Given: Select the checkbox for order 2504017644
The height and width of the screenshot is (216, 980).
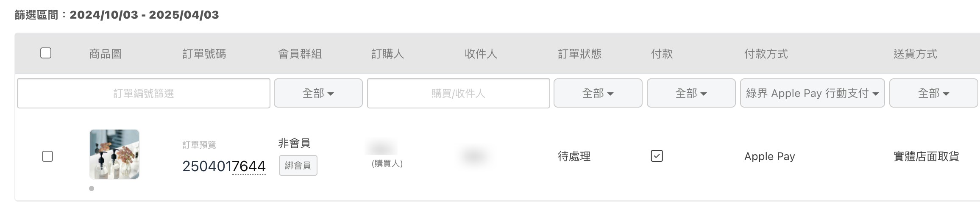Looking at the screenshot, I should click(47, 156).
